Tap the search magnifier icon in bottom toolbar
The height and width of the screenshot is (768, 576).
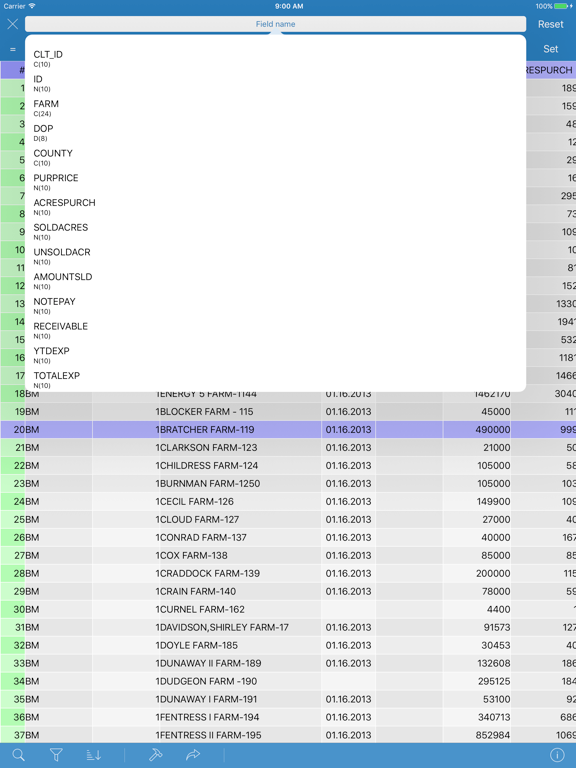click(19, 755)
